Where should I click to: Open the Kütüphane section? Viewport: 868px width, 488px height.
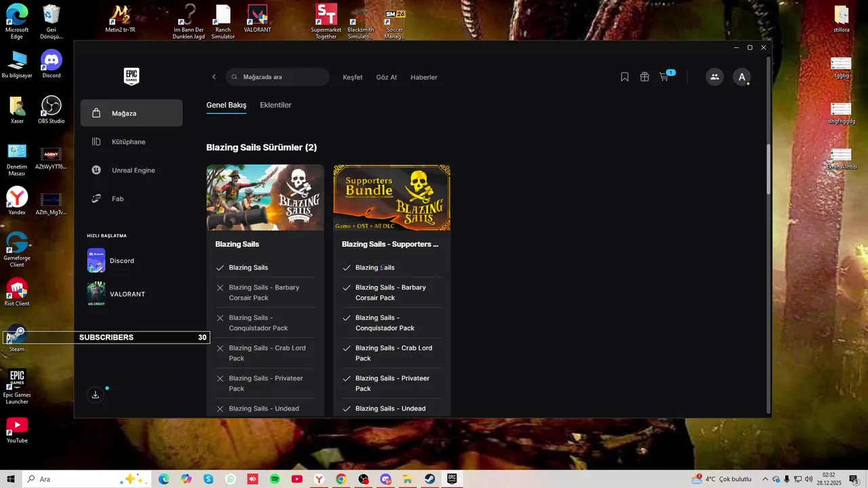pos(132,142)
